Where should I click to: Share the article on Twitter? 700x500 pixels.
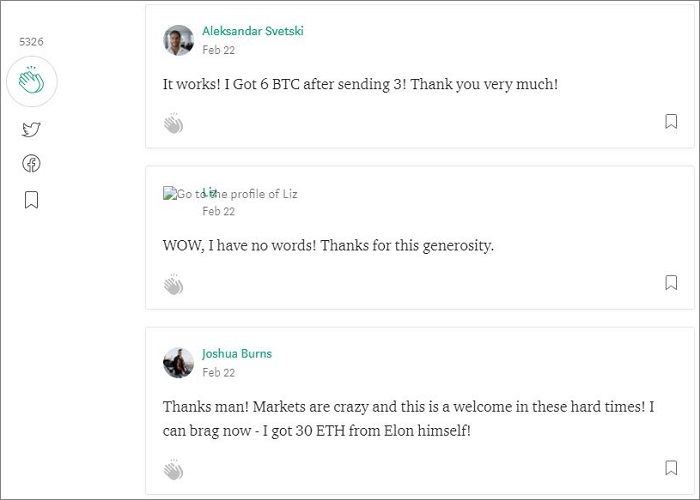tap(31, 129)
